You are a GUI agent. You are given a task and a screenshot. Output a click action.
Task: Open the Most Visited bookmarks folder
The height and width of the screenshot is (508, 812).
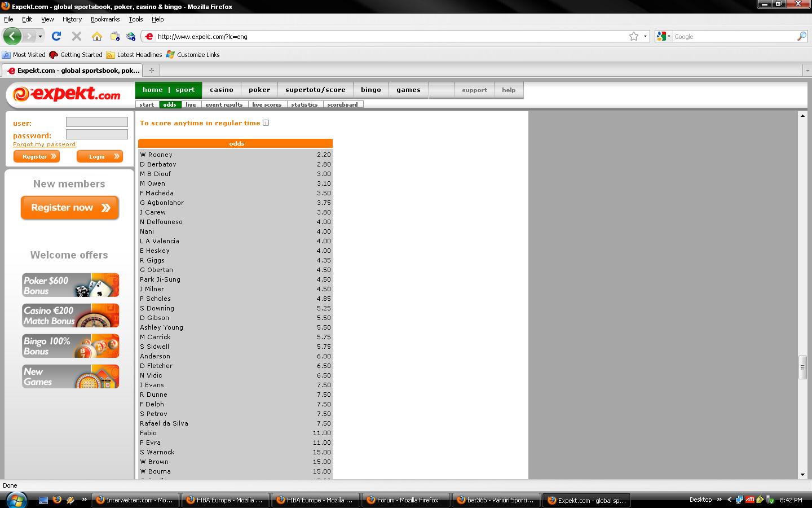[x=24, y=55]
